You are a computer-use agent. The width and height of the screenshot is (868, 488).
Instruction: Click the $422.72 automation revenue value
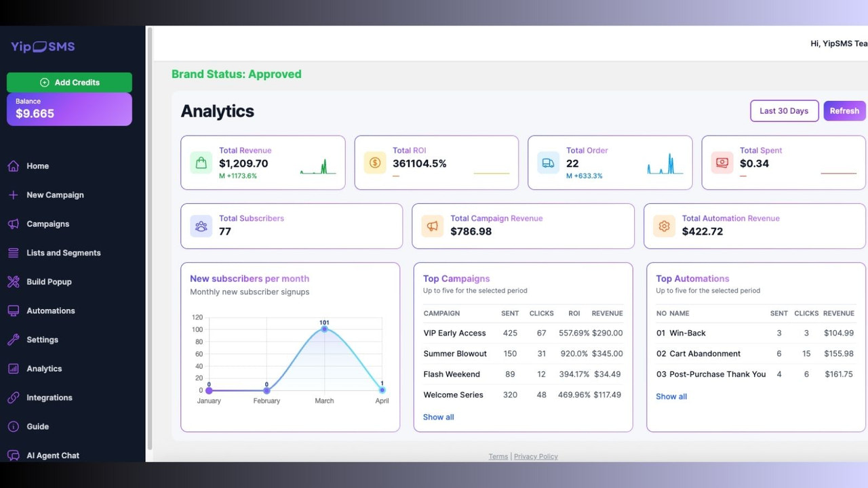pyautogui.click(x=703, y=232)
